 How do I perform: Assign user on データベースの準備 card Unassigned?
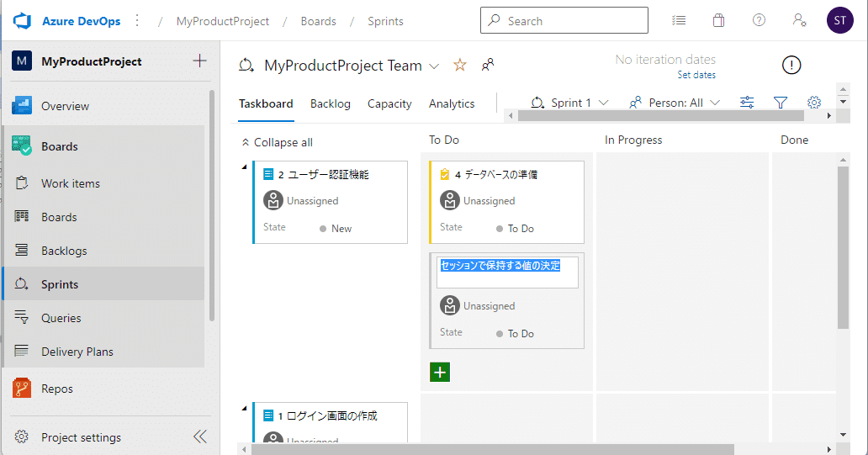point(478,200)
